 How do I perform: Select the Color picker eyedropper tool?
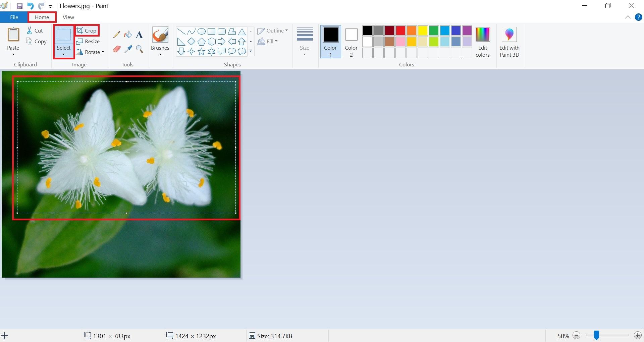click(128, 49)
